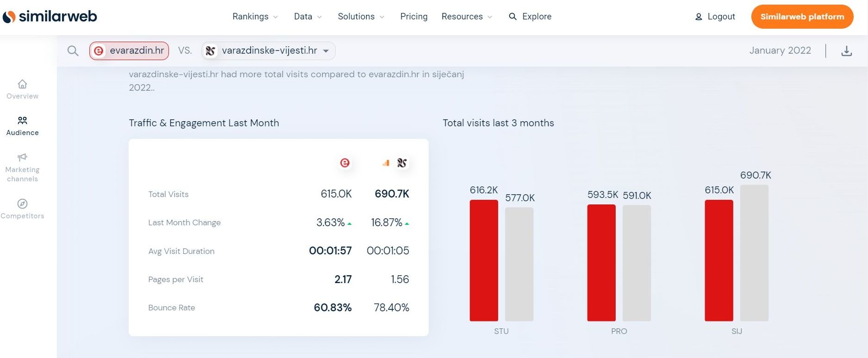Expand the Solutions menu
Viewport: 868px width, 358px height.
[361, 17]
